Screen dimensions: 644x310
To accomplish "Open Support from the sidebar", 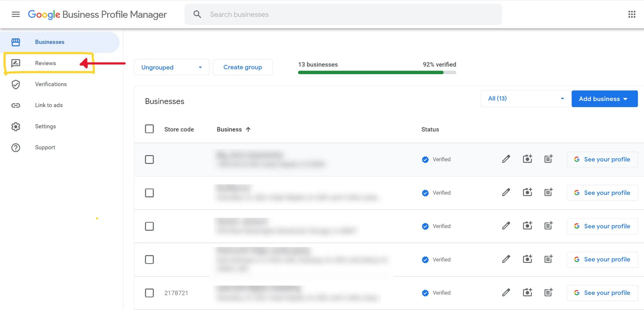I will pos(45,147).
